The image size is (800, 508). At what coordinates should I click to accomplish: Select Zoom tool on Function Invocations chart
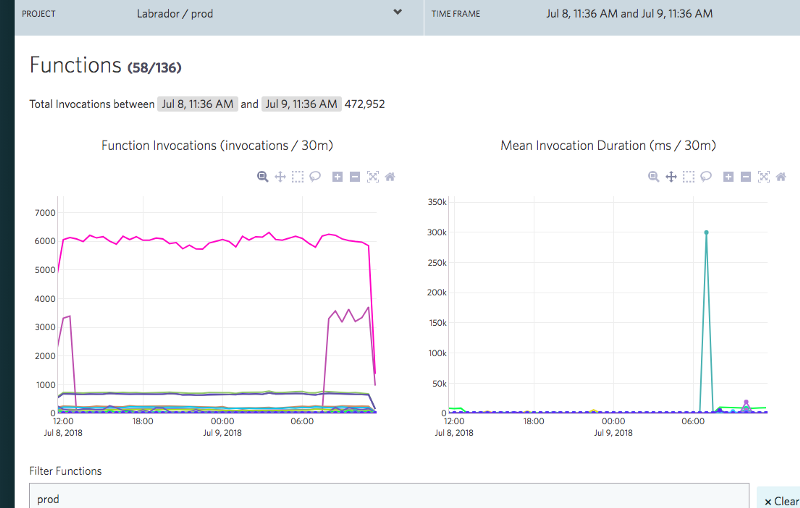tap(263, 176)
